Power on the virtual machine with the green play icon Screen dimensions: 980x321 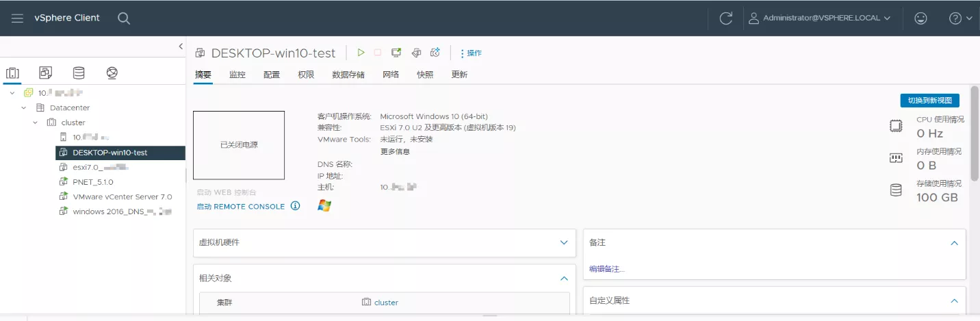(361, 53)
